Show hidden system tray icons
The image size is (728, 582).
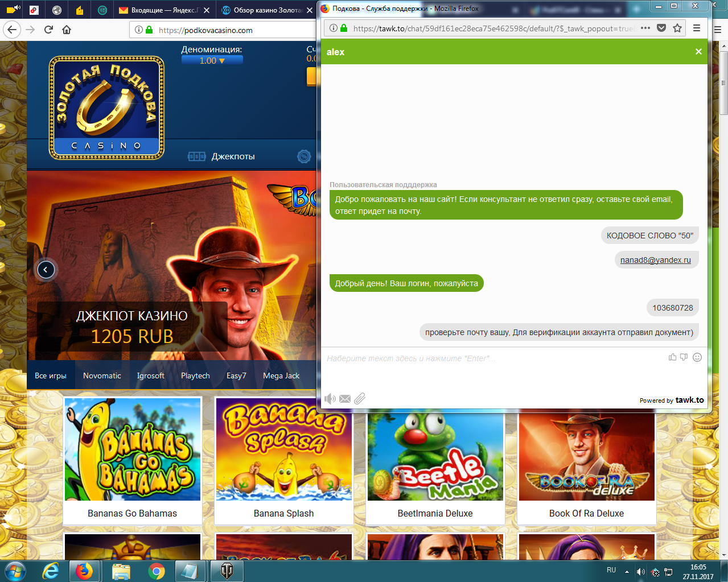tap(627, 572)
